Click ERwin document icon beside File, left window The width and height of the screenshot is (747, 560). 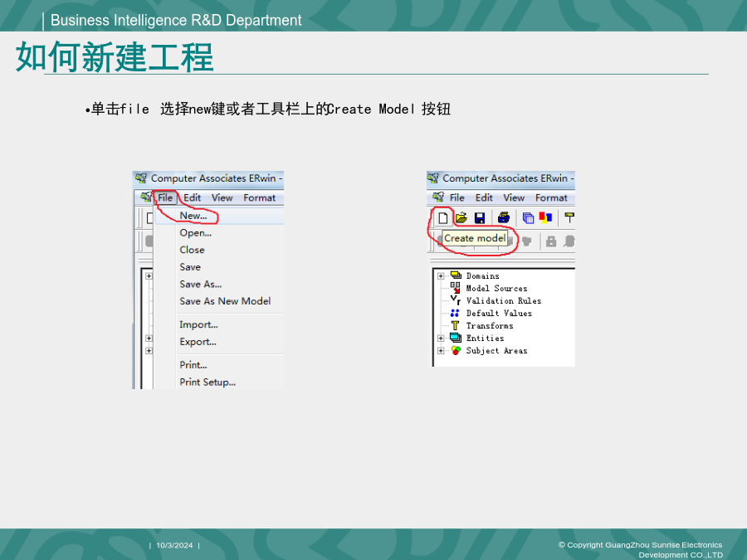(146, 197)
